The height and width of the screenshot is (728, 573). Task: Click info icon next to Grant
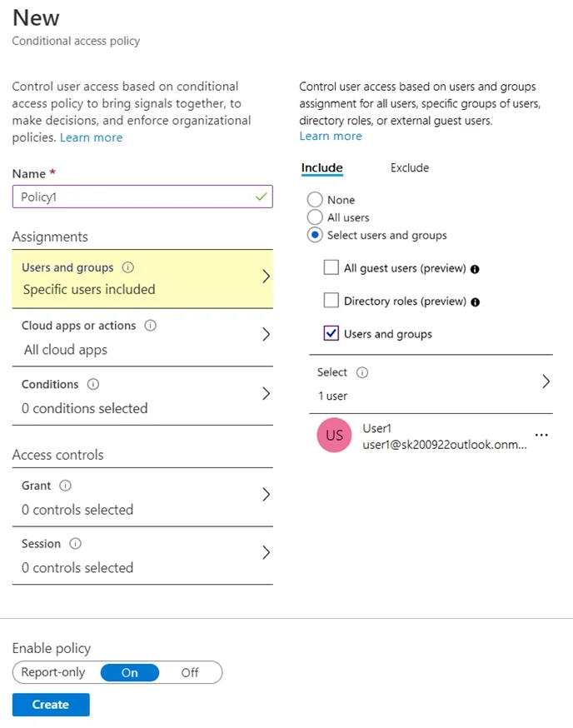(x=66, y=486)
